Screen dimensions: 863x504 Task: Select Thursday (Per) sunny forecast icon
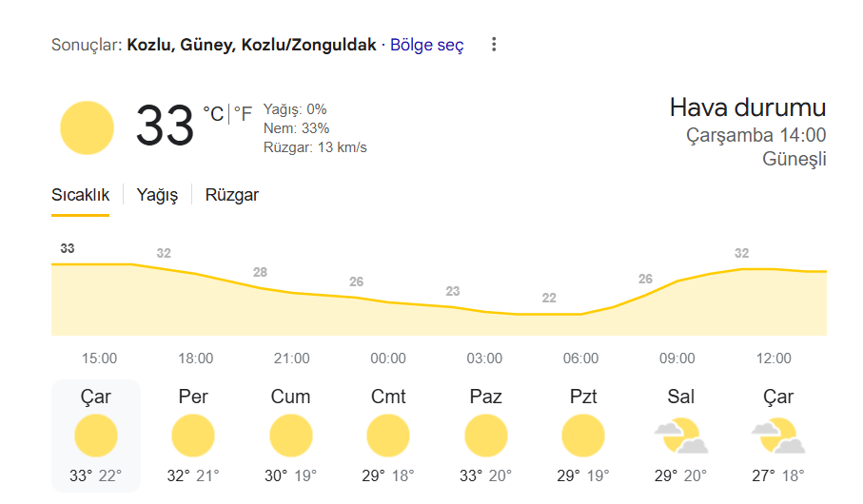point(193,436)
